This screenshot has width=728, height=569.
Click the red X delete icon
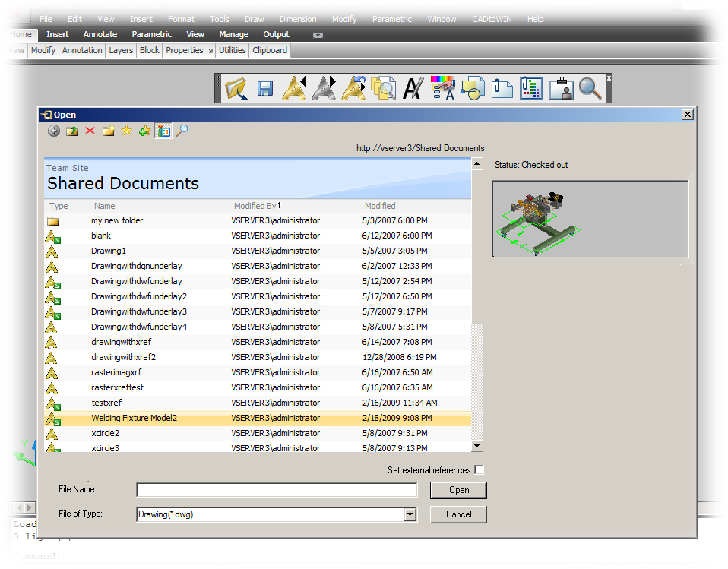90,131
